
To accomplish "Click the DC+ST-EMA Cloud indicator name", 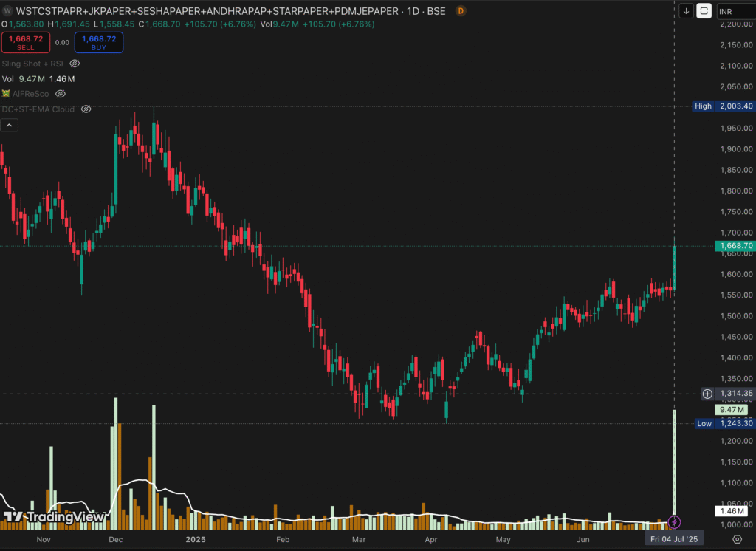I will point(38,109).
